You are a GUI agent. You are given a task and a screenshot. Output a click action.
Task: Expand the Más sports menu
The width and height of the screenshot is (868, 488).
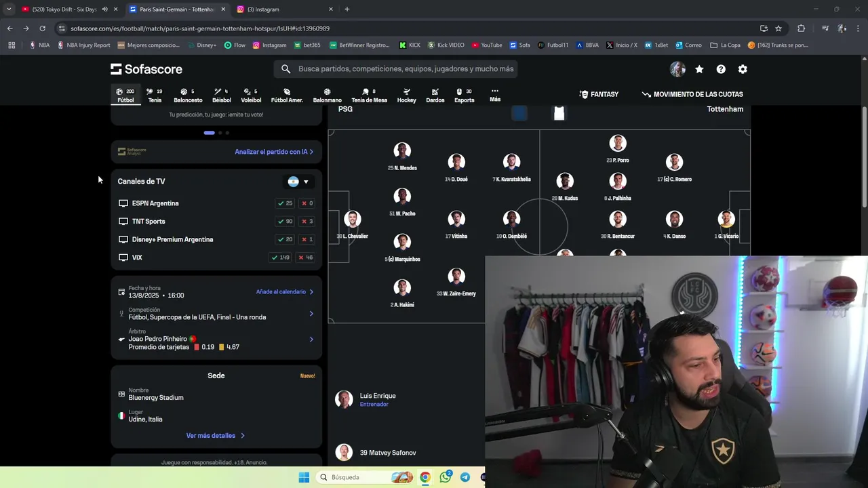(x=495, y=95)
